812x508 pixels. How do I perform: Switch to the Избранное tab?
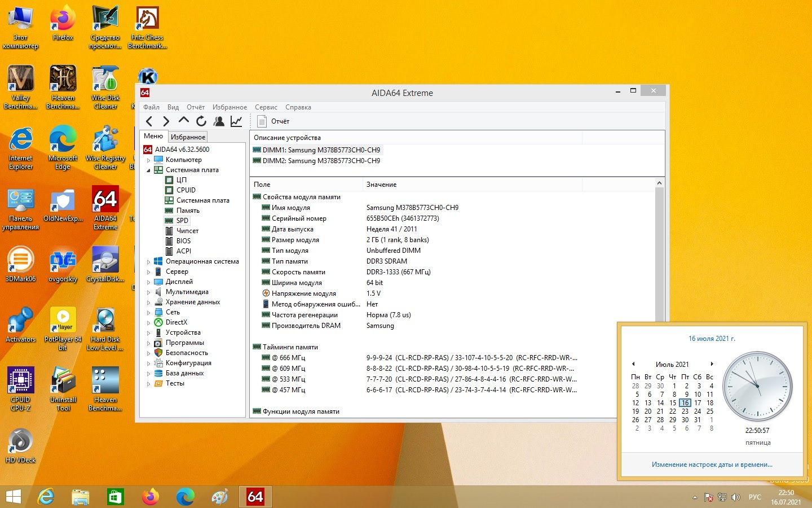[188, 137]
